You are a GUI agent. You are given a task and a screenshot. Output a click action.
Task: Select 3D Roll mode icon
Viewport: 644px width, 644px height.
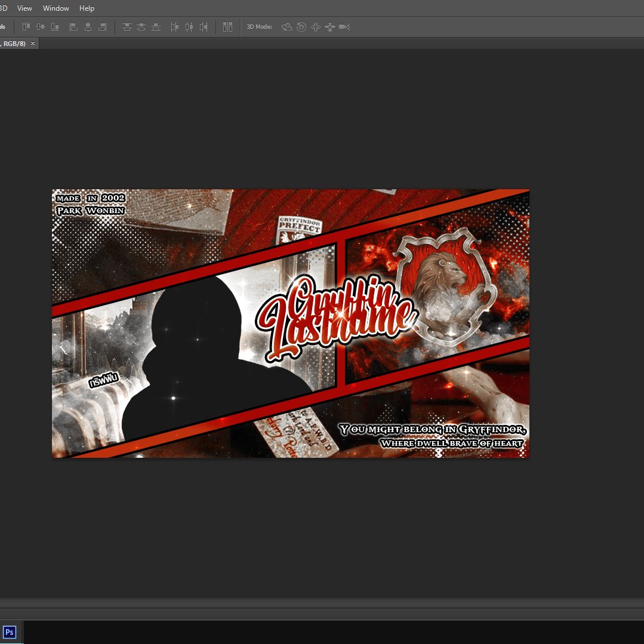(x=301, y=27)
